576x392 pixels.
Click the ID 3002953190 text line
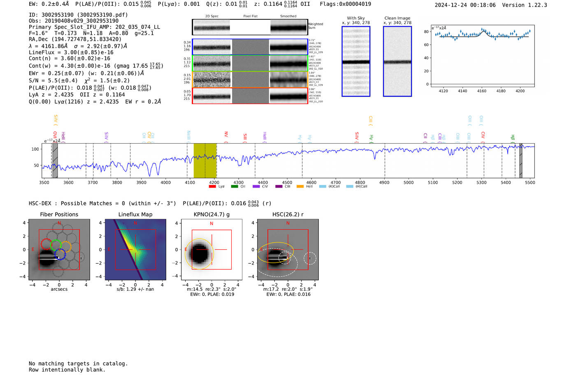(x=78, y=15)
